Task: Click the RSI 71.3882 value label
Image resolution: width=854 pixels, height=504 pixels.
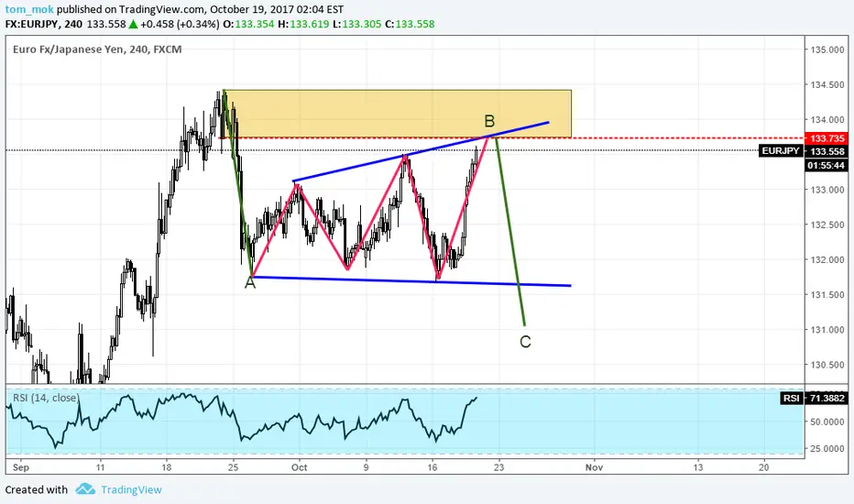Action: click(x=827, y=399)
